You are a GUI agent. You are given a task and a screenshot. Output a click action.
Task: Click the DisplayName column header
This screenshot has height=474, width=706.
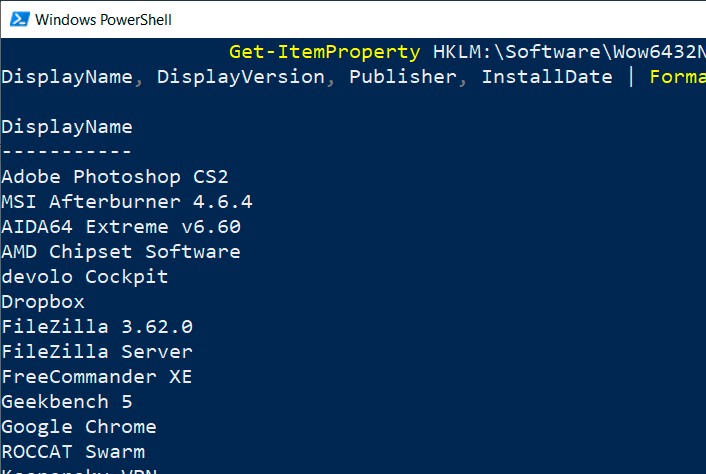[66, 127]
